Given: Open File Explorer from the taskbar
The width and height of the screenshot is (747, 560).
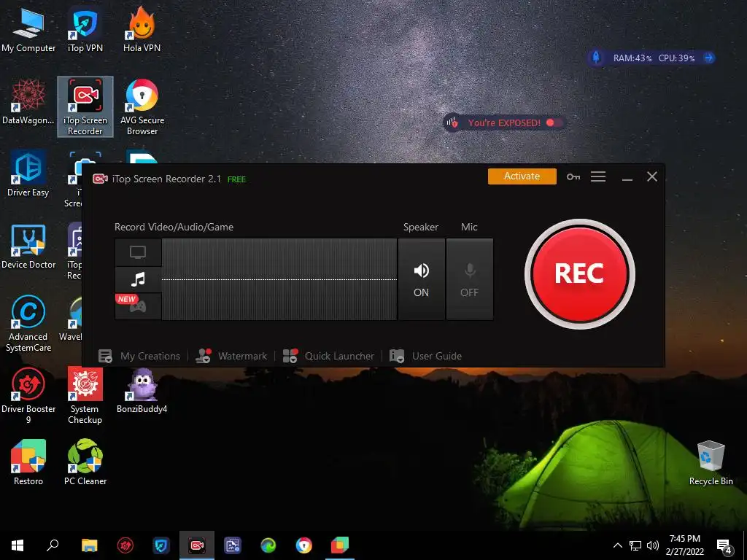Looking at the screenshot, I should point(89,545).
